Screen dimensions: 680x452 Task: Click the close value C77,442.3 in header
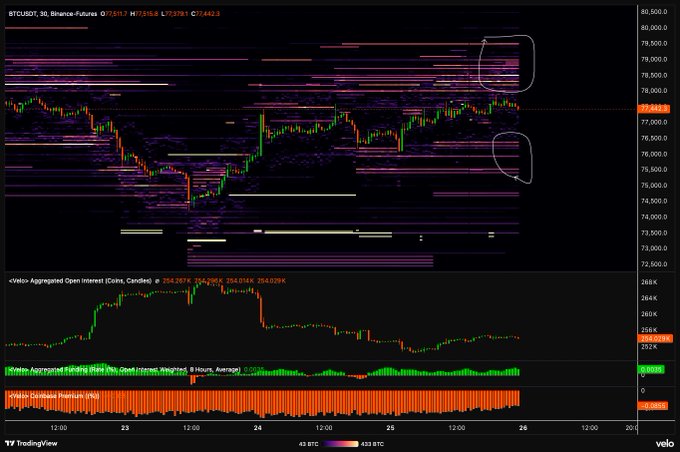point(206,14)
